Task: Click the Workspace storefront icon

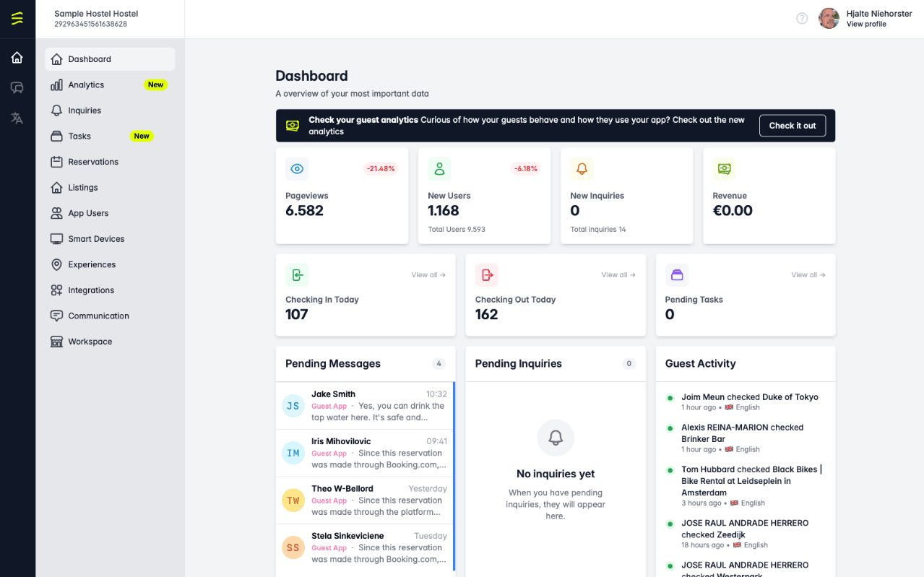Action: (x=56, y=342)
